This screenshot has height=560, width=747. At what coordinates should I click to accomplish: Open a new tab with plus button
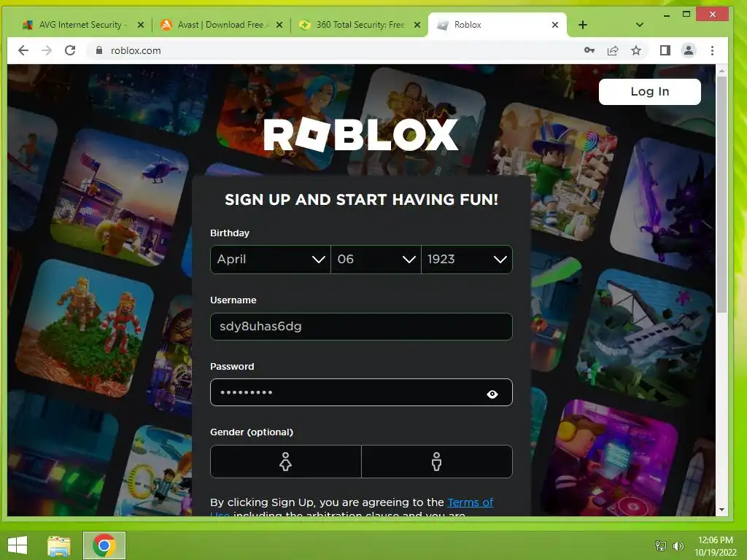click(x=583, y=25)
